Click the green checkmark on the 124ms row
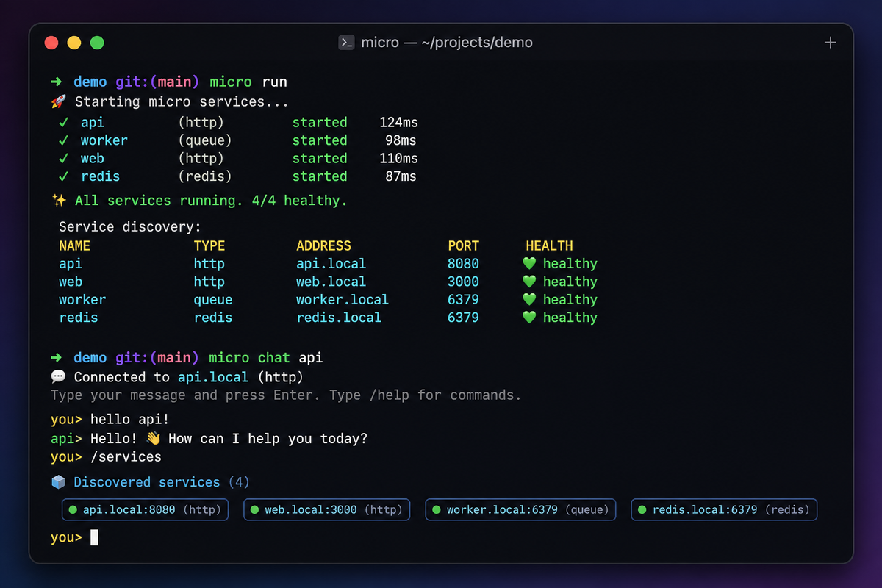The height and width of the screenshot is (588, 882). (x=64, y=123)
